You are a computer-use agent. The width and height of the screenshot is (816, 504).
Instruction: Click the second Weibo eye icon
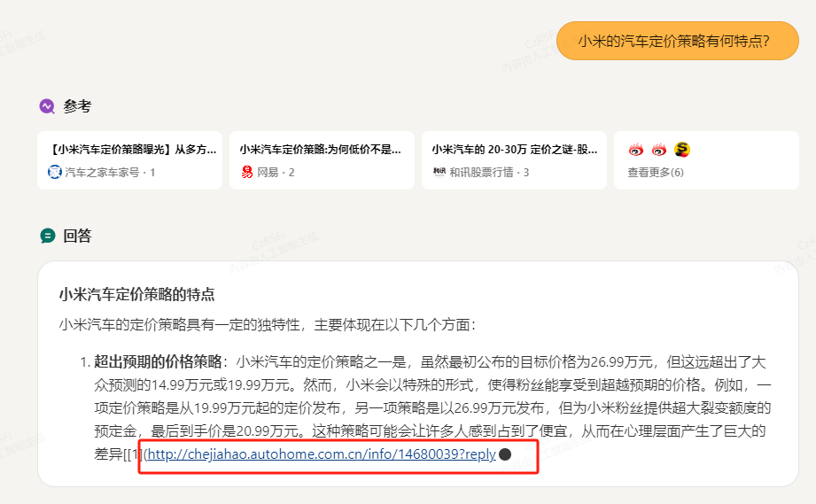click(x=659, y=150)
